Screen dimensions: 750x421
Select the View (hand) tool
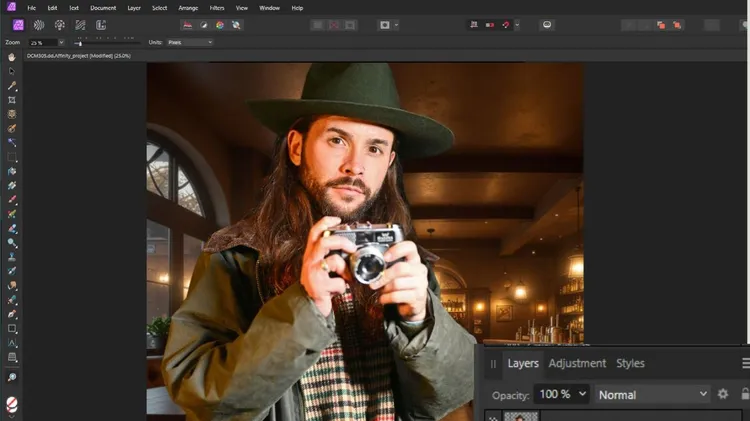(x=12, y=57)
